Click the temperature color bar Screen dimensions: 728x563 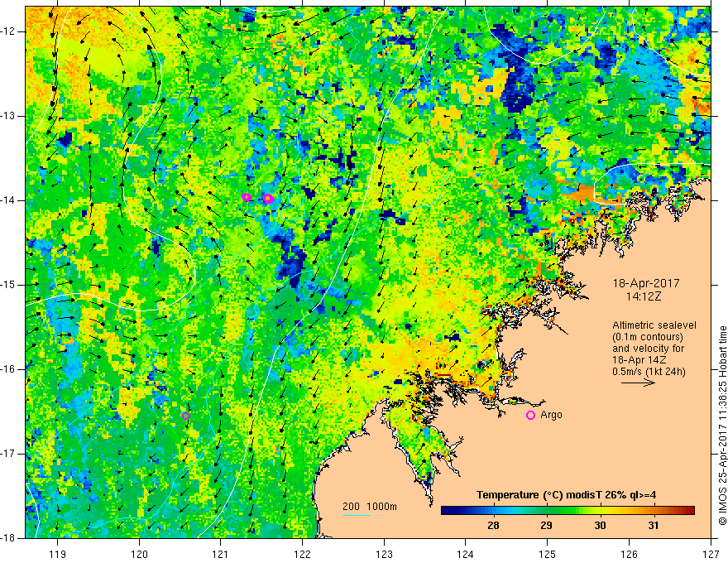click(568, 511)
